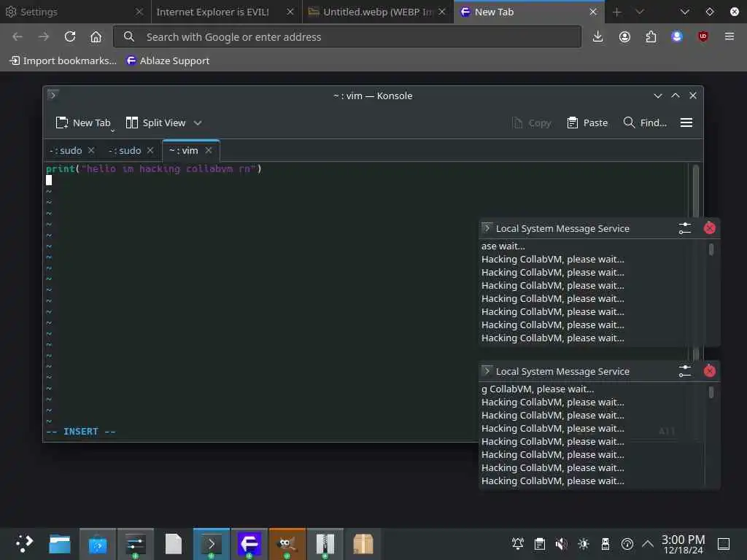747x560 pixels.
Task: Close the first sudo Konsole tab
Action: point(91,150)
